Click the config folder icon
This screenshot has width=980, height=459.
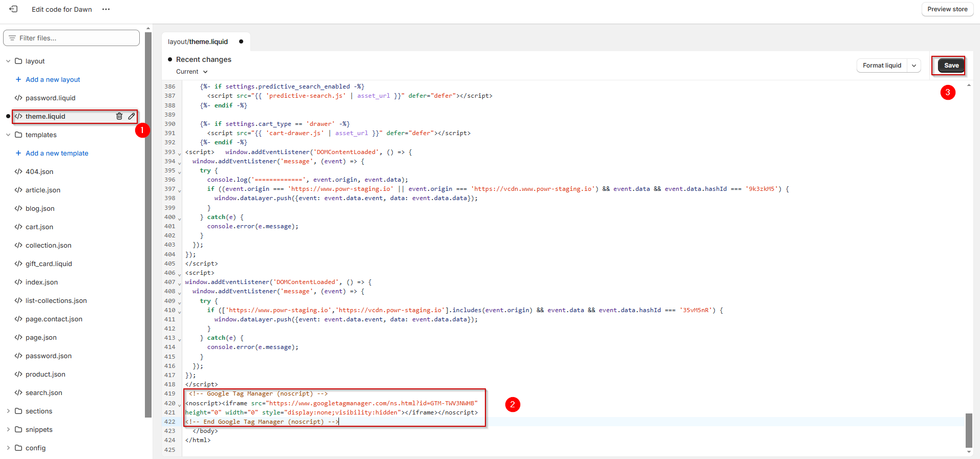tap(18, 448)
